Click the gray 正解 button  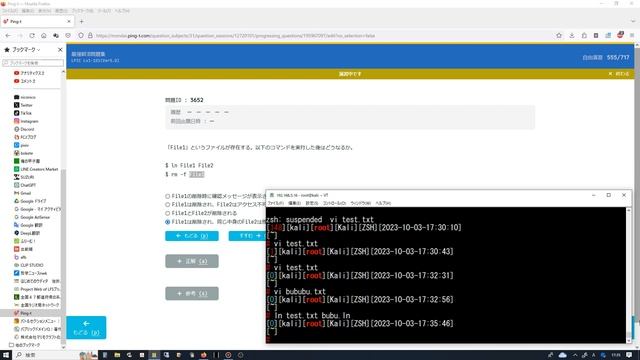coord(192,261)
